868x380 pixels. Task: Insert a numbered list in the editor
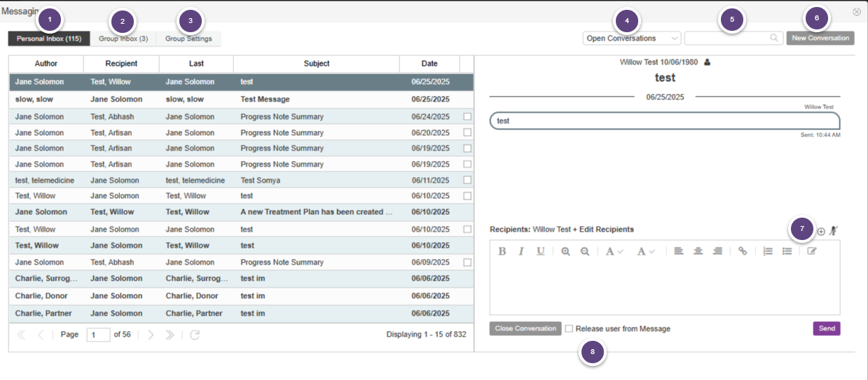pos(768,251)
